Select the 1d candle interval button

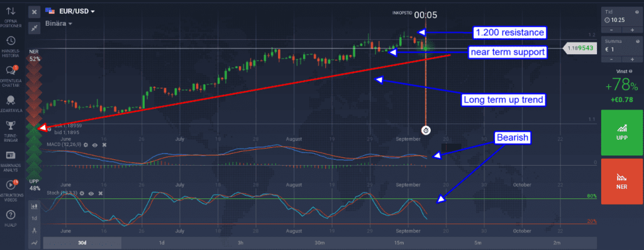click(x=35, y=219)
